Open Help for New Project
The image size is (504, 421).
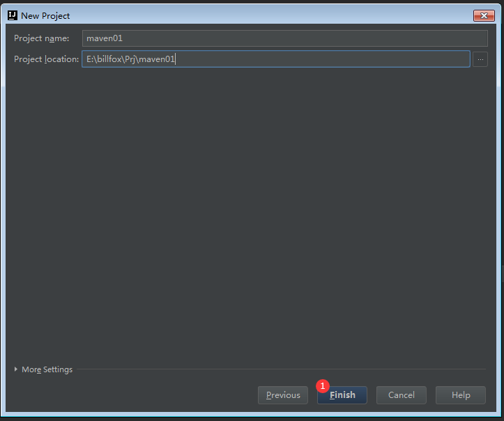[x=461, y=395]
